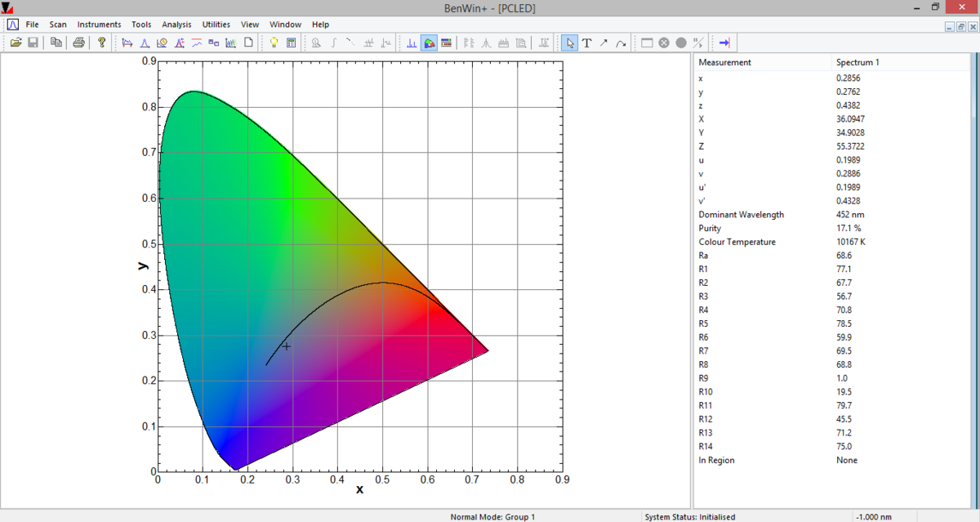Click the Measurement column header
The height and width of the screenshot is (522, 980).
point(724,62)
